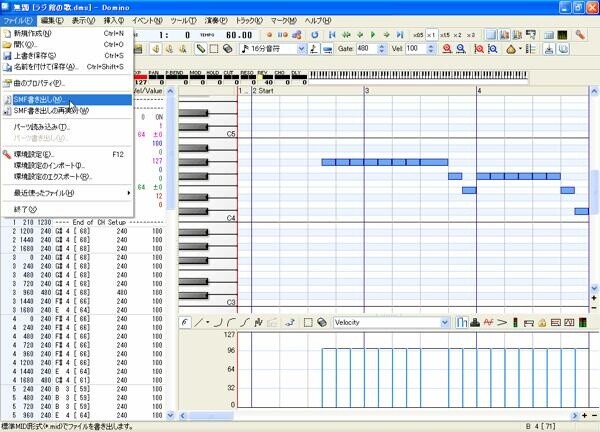
Task: Expand the recently used files submenu
Action: (x=129, y=193)
